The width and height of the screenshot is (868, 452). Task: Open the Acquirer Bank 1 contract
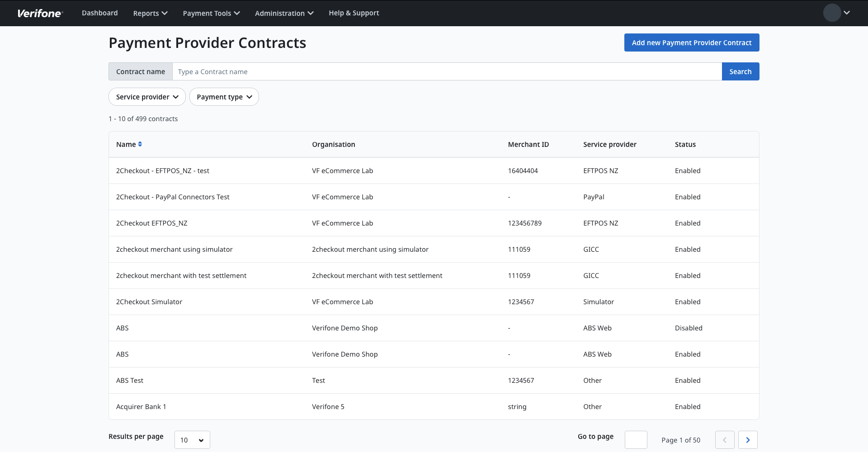pyautogui.click(x=141, y=406)
